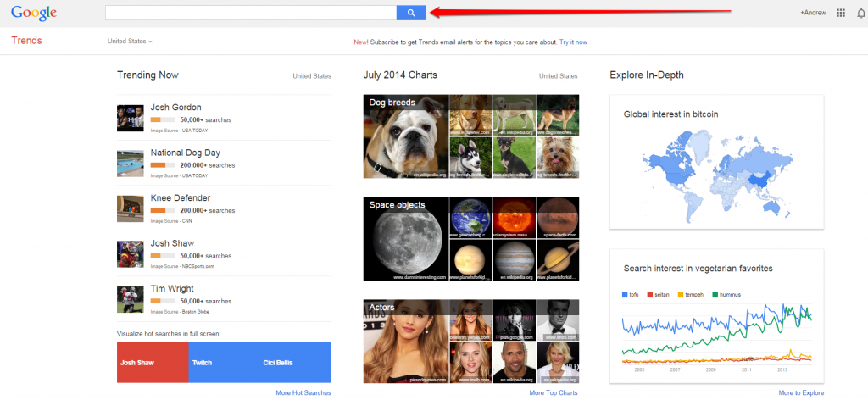Open More Top Charts link
868x400 pixels.
click(553, 393)
